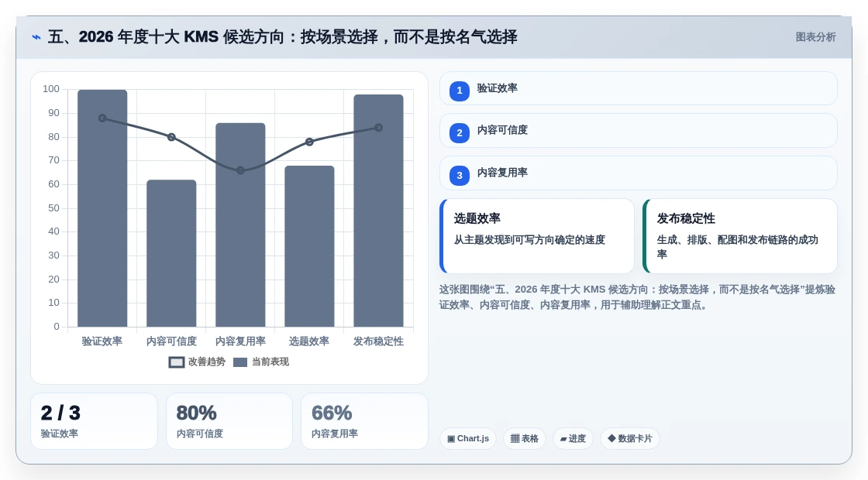868x480 pixels.
Task: Click the number 2 badge for 内容可信度
Action: click(x=460, y=132)
